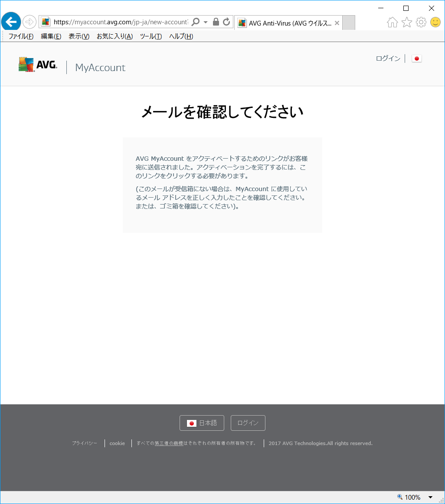Image resolution: width=445 pixels, height=504 pixels.
Task: Click the ログイン button in the footer
Action: pyautogui.click(x=248, y=423)
